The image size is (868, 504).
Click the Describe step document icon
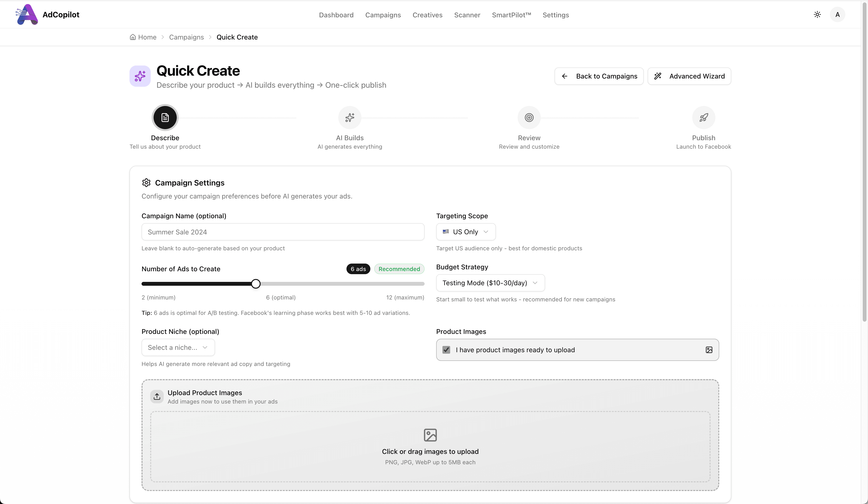(165, 118)
